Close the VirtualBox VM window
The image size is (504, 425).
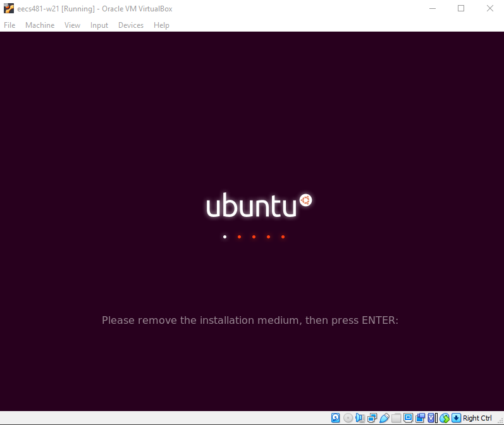tap(490, 8)
